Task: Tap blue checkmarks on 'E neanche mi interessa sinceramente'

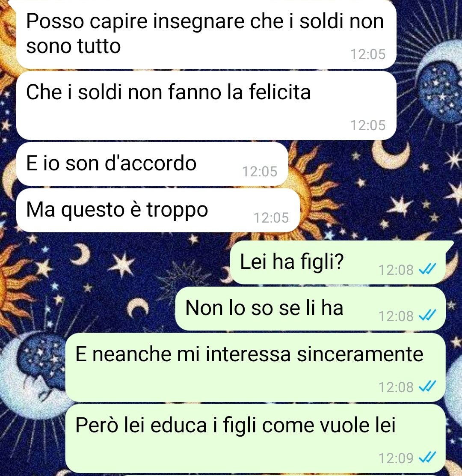Action: tap(427, 387)
